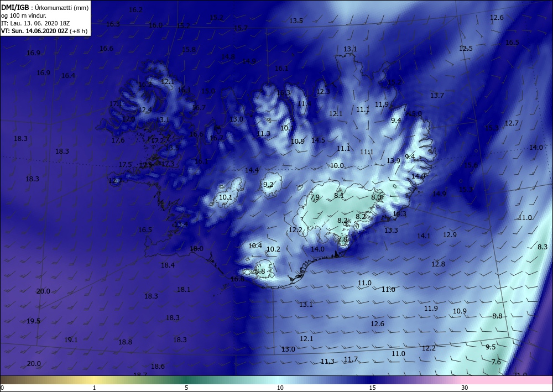Select the 12.3 map value
Screen dimensions: 553x392
click(x=323, y=92)
